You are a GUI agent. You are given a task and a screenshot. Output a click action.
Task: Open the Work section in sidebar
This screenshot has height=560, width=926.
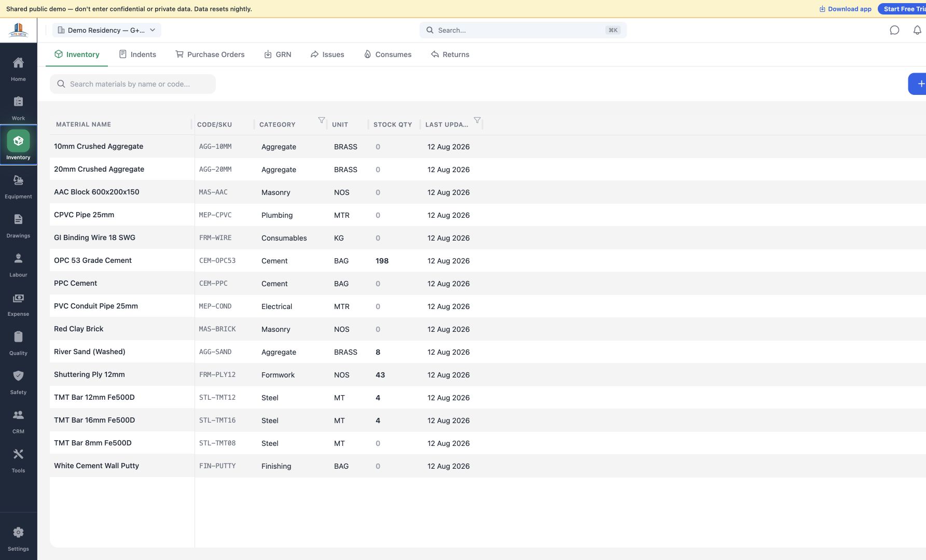(x=18, y=108)
